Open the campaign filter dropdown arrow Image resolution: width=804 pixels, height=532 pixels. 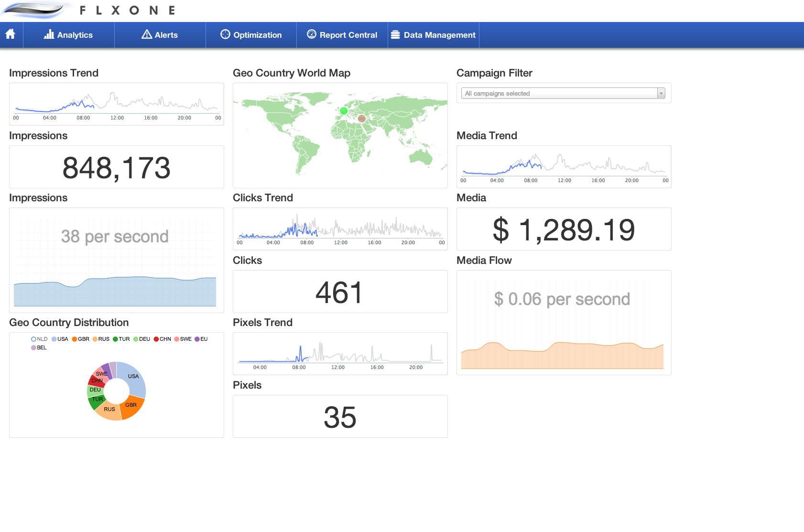(x=661, y=93)
